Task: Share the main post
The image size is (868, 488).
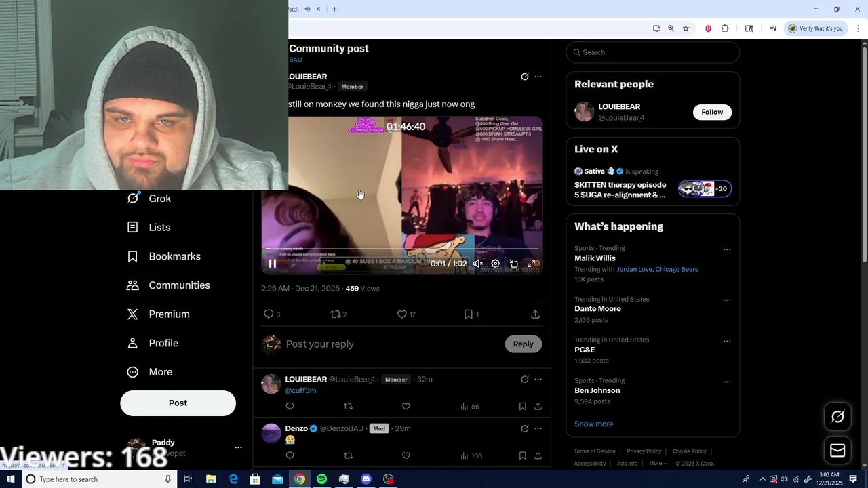Action: 535,314
